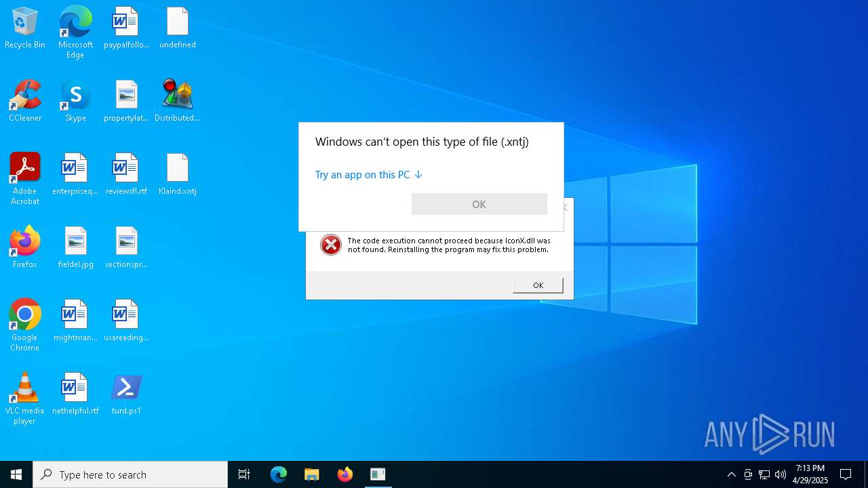The image size is (868, 488).
Task: Open the notification Action Center
Action: [846, 474]
